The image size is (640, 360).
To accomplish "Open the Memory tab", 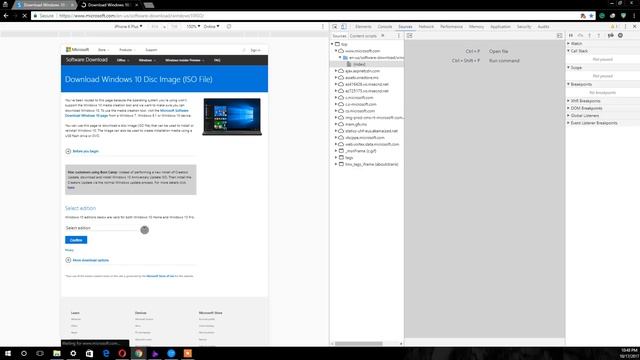I will (x=476, y=27).
